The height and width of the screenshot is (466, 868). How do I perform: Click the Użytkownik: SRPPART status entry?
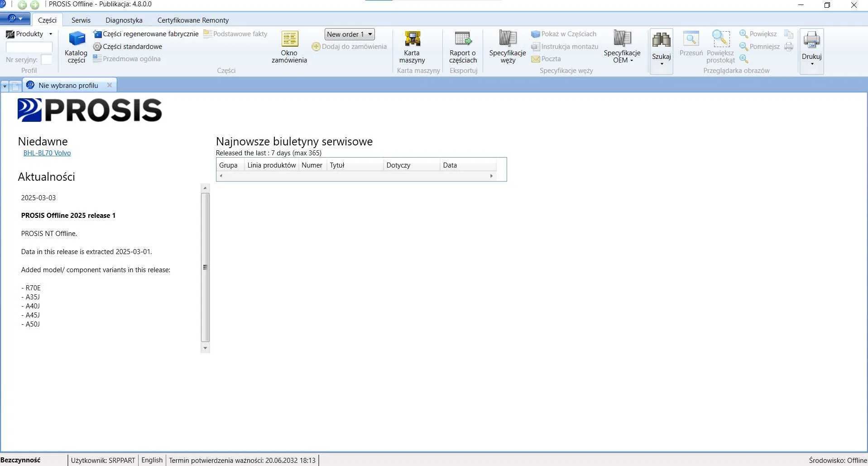[103, 460]
